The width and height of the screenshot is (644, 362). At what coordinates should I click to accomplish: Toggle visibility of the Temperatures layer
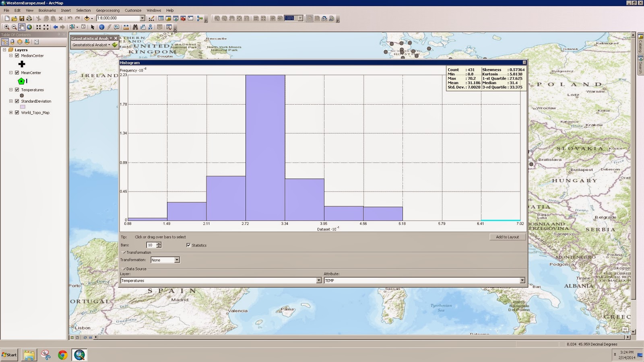point(17,90)
